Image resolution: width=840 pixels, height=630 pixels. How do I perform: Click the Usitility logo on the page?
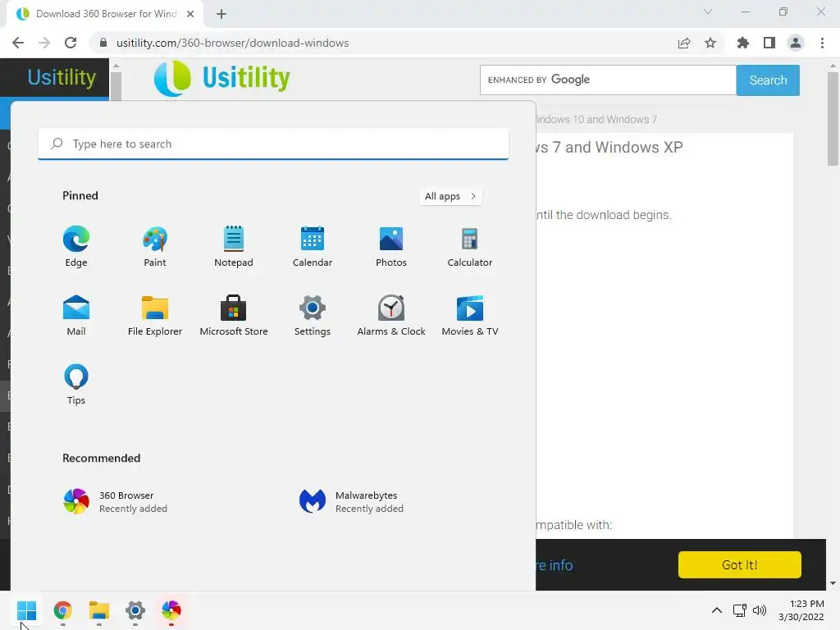(x=221, y=78)
